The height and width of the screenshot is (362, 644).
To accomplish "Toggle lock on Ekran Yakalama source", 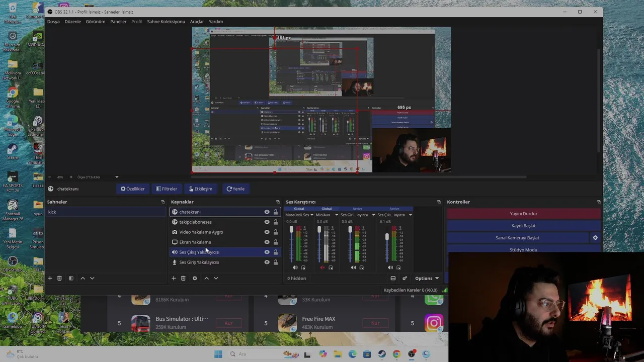I will coord(275,242).
